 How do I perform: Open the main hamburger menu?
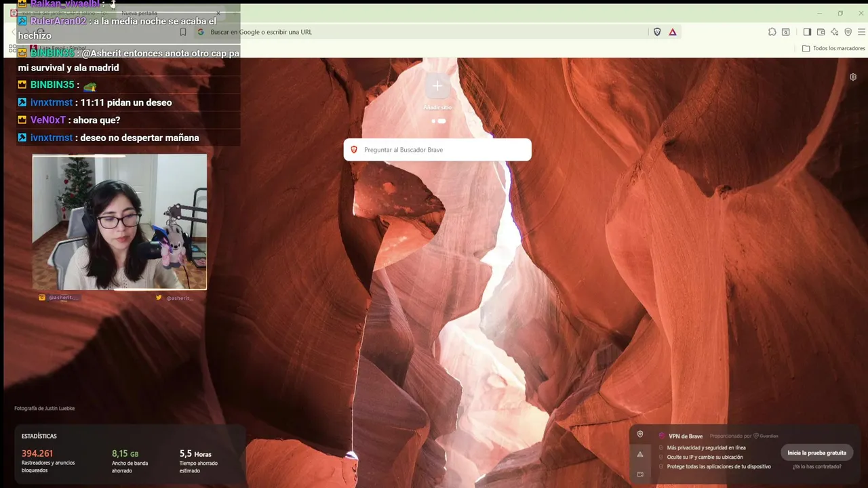[861, 32]
